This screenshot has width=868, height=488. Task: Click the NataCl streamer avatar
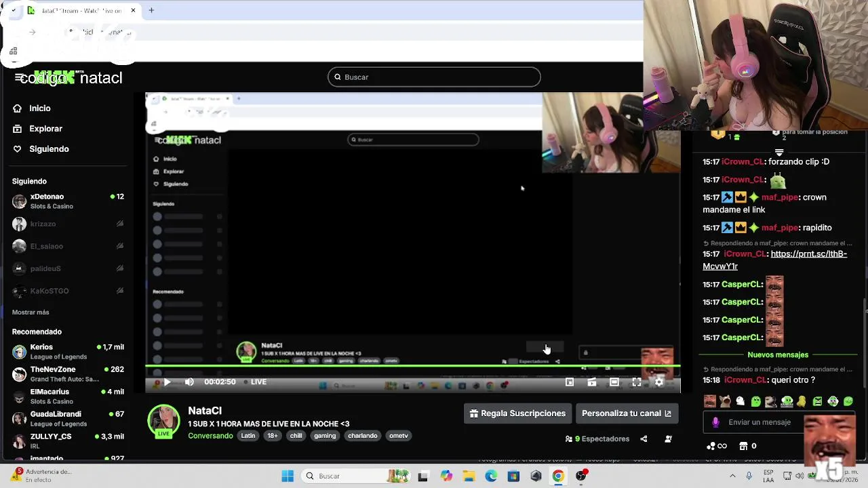pyautogui.click(x=163, y=421)
